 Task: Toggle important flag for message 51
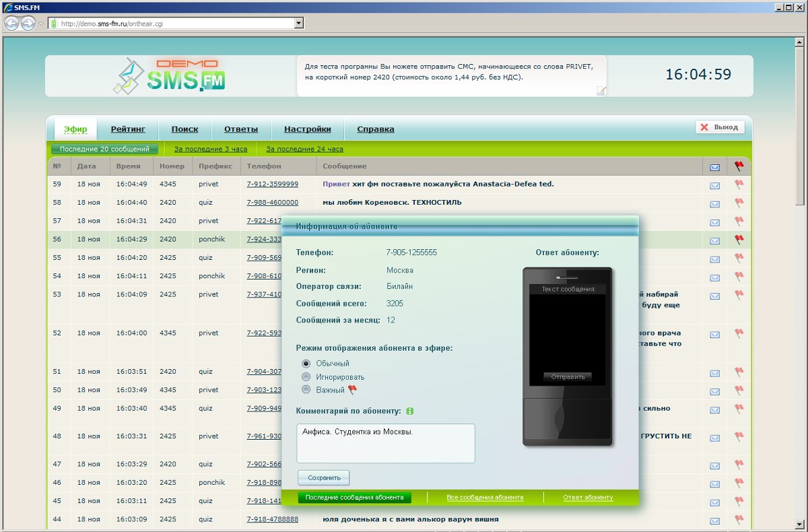pyautogui.click(x=739, y=372)
